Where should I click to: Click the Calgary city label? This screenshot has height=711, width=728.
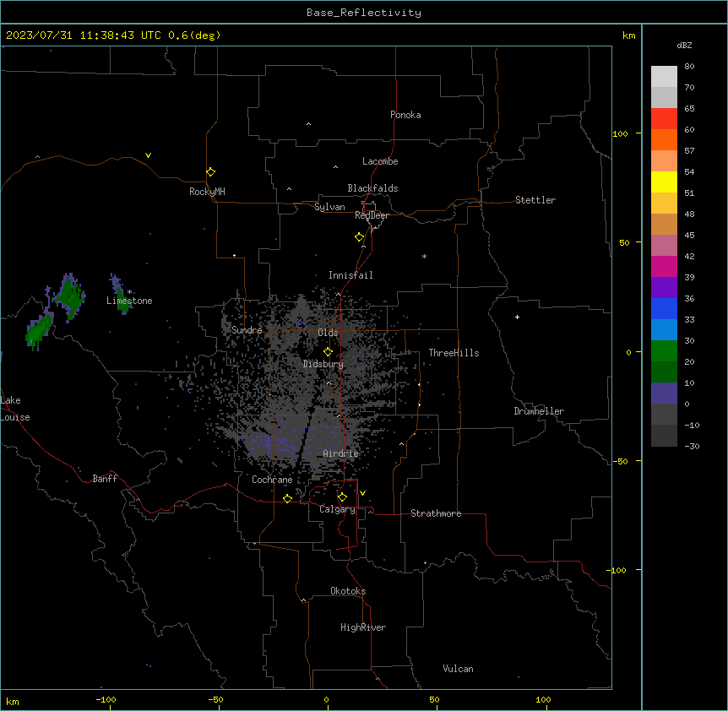coord(337,509)
